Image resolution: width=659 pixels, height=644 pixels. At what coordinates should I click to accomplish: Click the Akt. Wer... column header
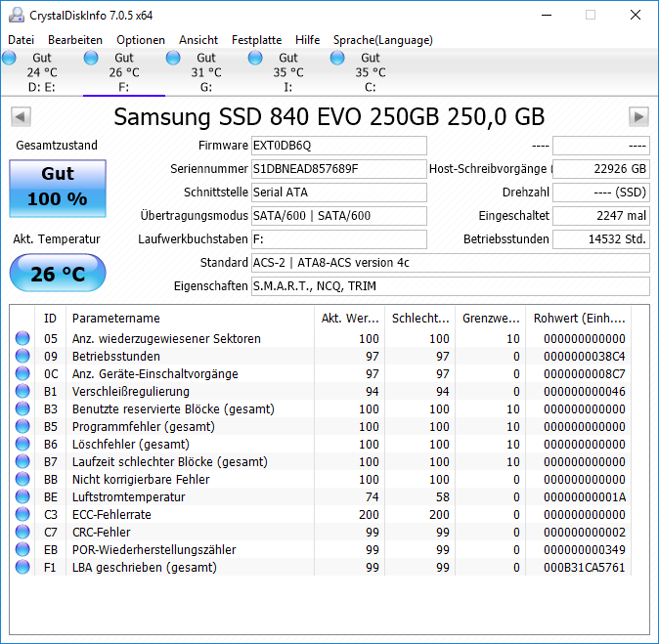pos(350,319)
